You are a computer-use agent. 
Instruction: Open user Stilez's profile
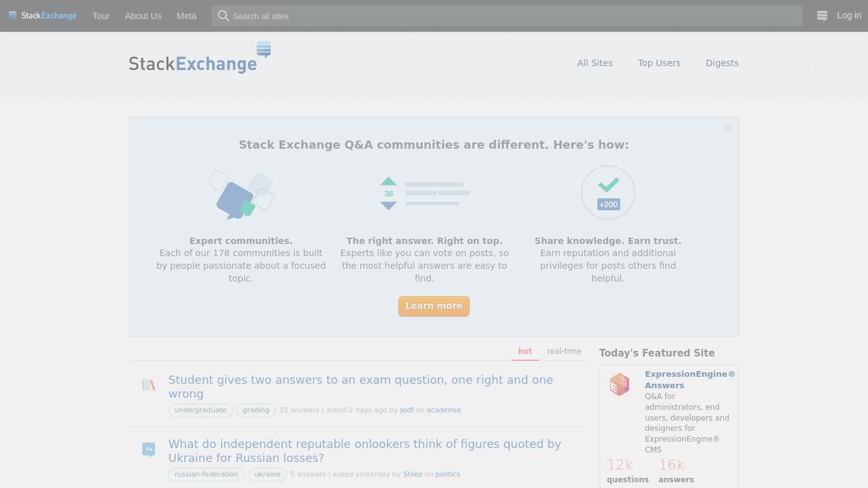(x=412, y=475)
